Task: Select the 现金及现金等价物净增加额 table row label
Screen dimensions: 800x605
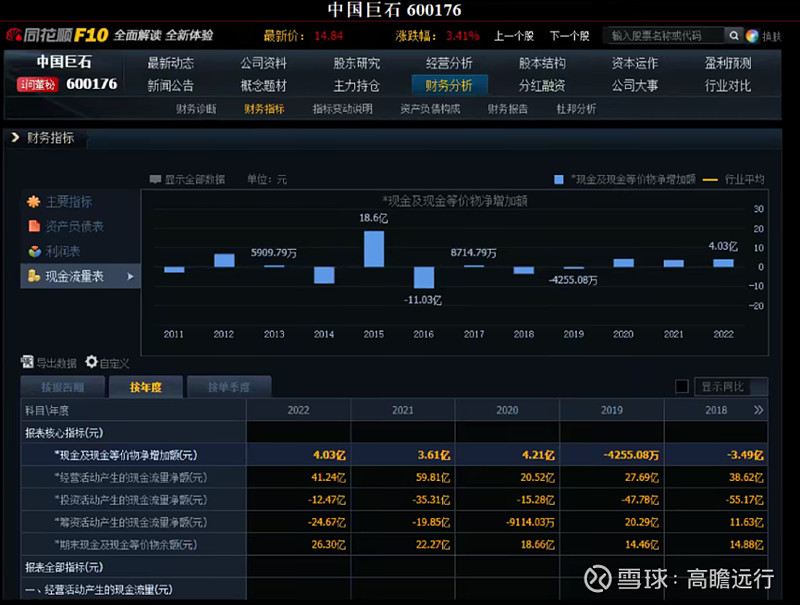Action: pyautogui.click(x=126, y=455)
